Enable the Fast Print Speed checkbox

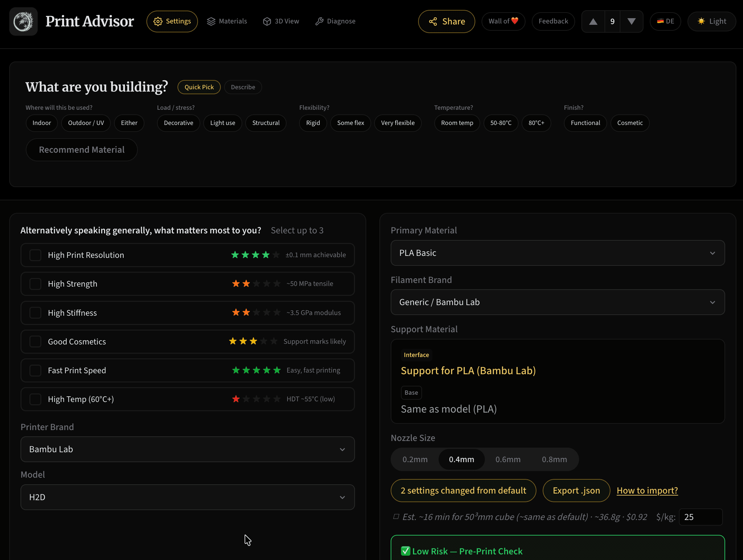click(35, 370)
